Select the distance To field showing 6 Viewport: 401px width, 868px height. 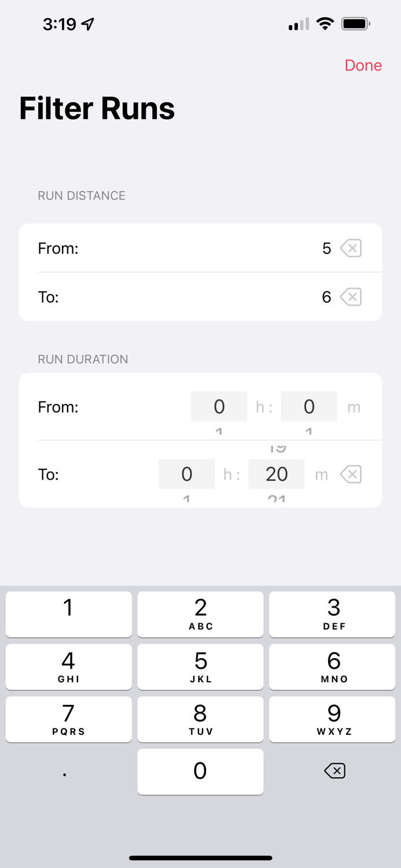click(326, 297)
